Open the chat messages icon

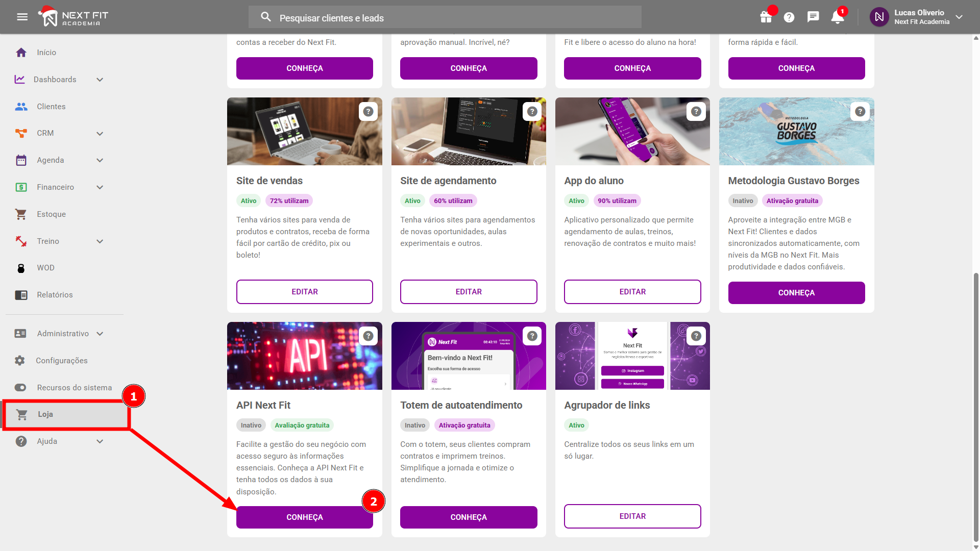[x=813, y=17]
